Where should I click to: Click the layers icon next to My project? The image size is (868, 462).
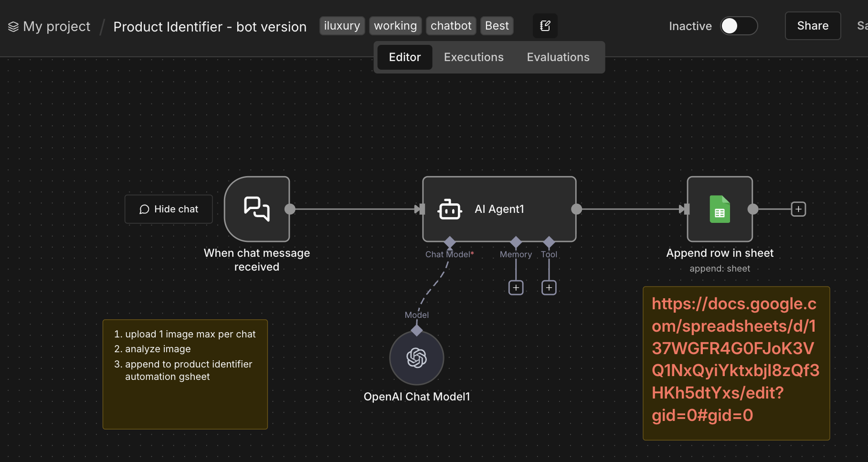tap(13, 26)
